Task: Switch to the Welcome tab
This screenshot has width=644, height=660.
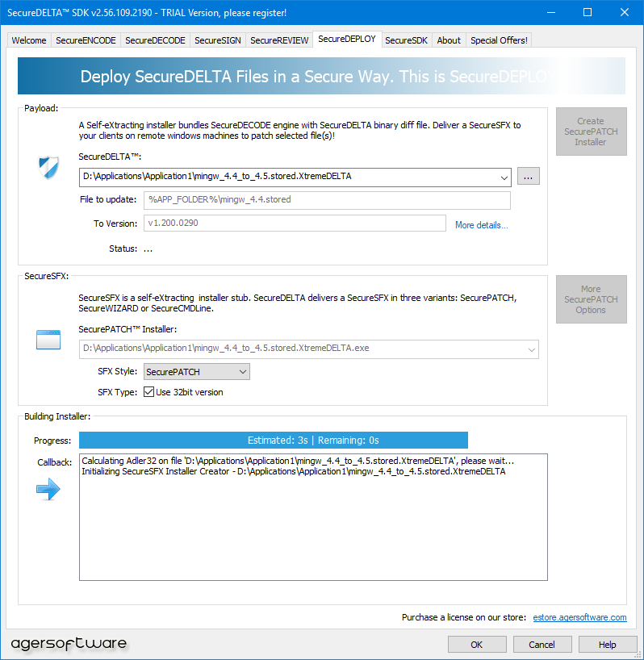Action: [29, 40]
